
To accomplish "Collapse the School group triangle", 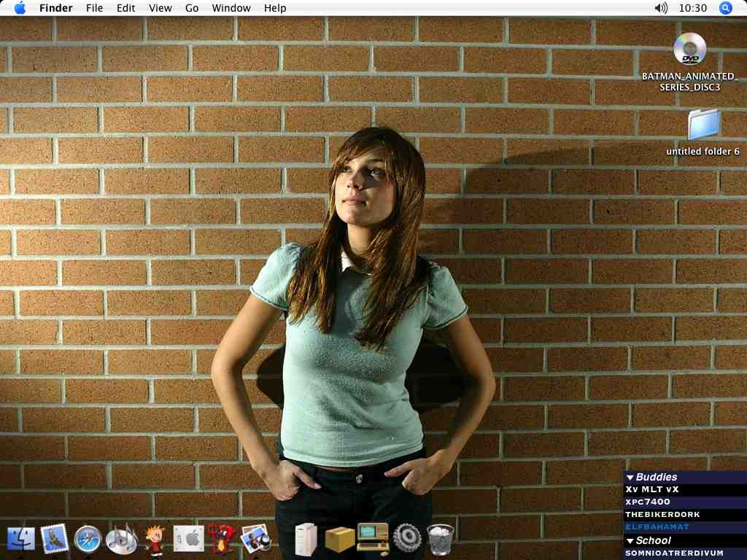I will tap(630, 541).
